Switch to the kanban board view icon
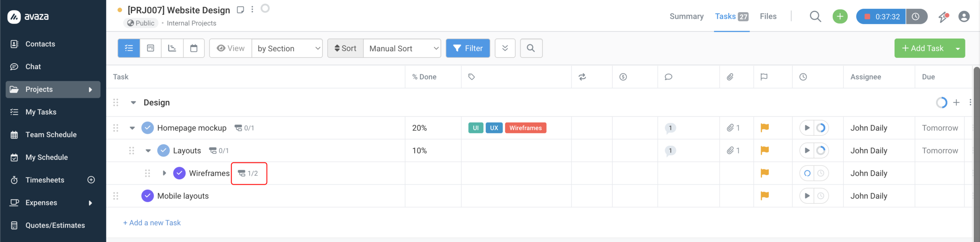 pos(150,48)
